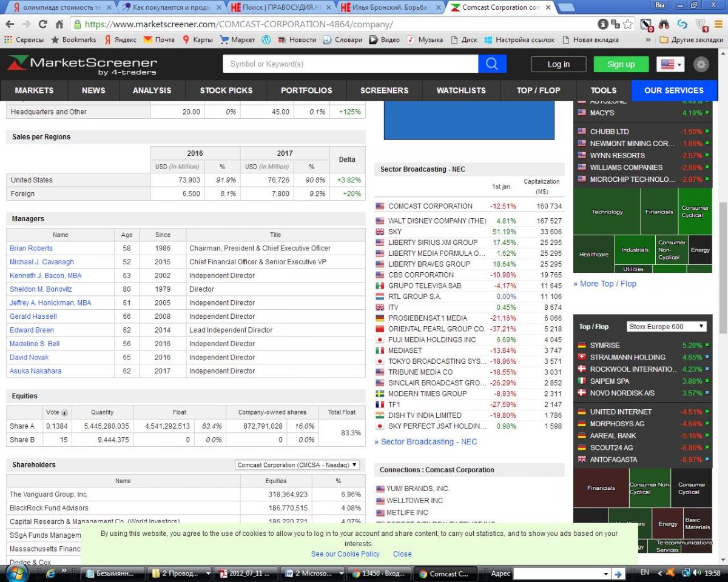Open the SCREENERS menu
The width and height of the screenshot is (728, 582).
coord(384,90)
